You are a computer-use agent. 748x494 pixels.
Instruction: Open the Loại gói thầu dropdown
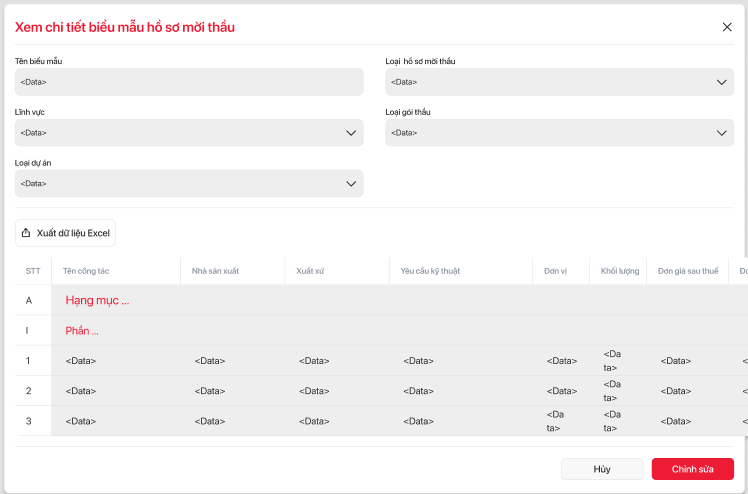[559, 132]
